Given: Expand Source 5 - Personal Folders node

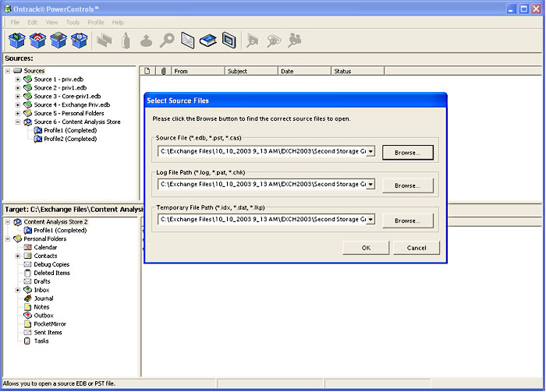Looking at the screenshot, I should 18,113.
